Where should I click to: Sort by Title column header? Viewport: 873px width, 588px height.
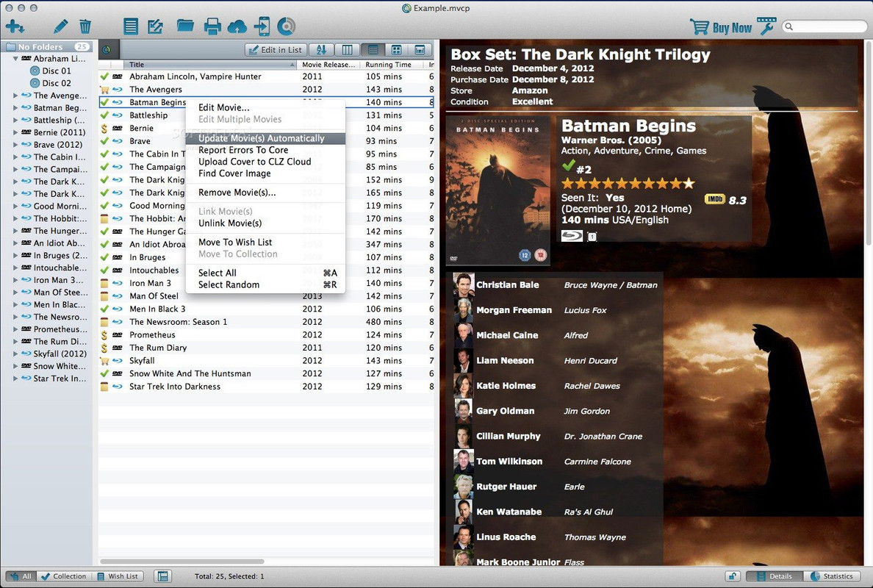[x=209, y=65]
